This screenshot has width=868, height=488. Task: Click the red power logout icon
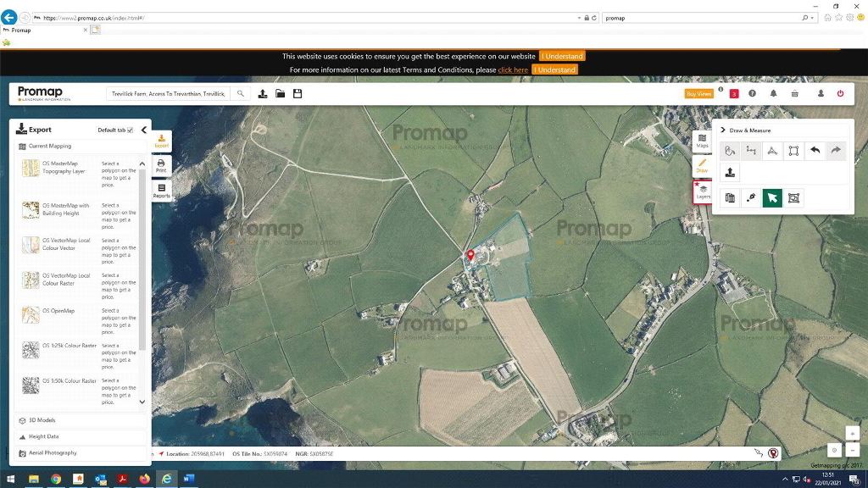tap(840, 93)
